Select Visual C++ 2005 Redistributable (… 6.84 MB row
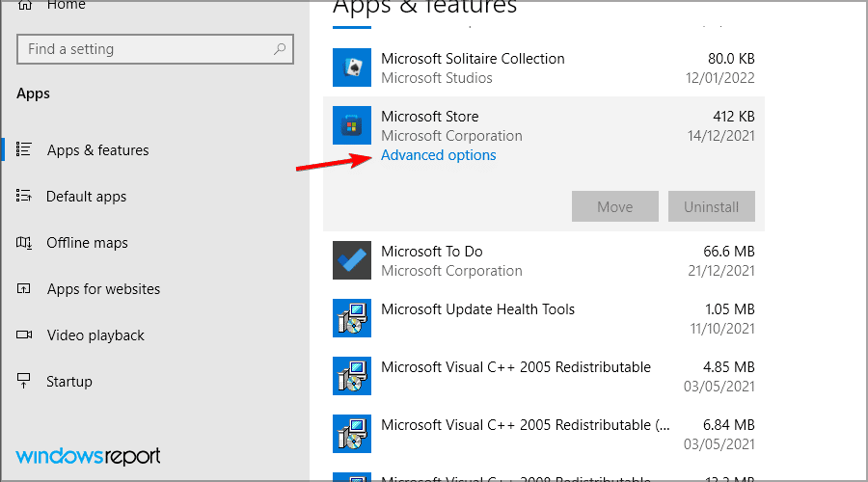 click(544, 434)
